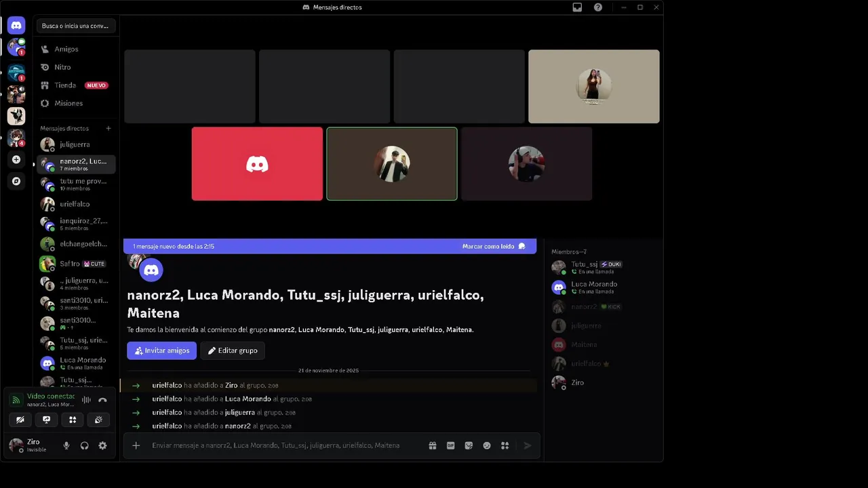This screenshot has height=488, width=868.
Task: Disconnect from call with hang-up icon
Action: tap(102, 400)
